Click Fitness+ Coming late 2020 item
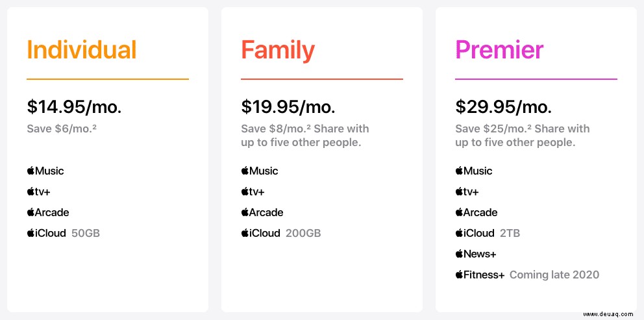 click(x=527, y=275)
